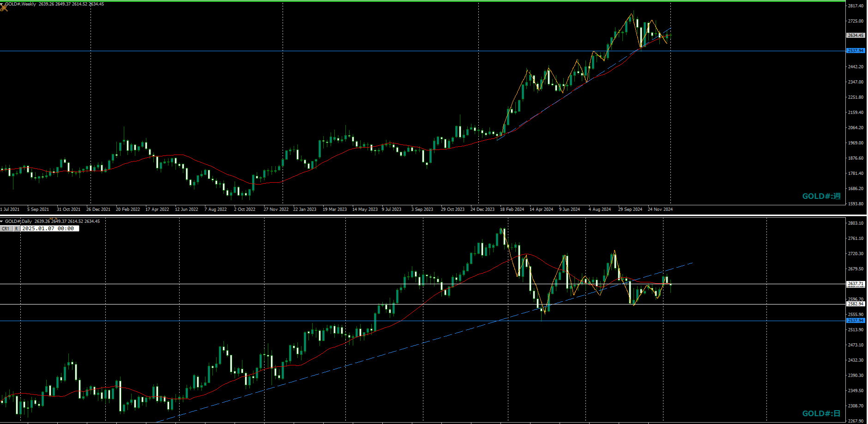Click the 29 Sep 2024 date axis label
The height and width of the screenshot is (424, 868).
(x=630, y=209)
